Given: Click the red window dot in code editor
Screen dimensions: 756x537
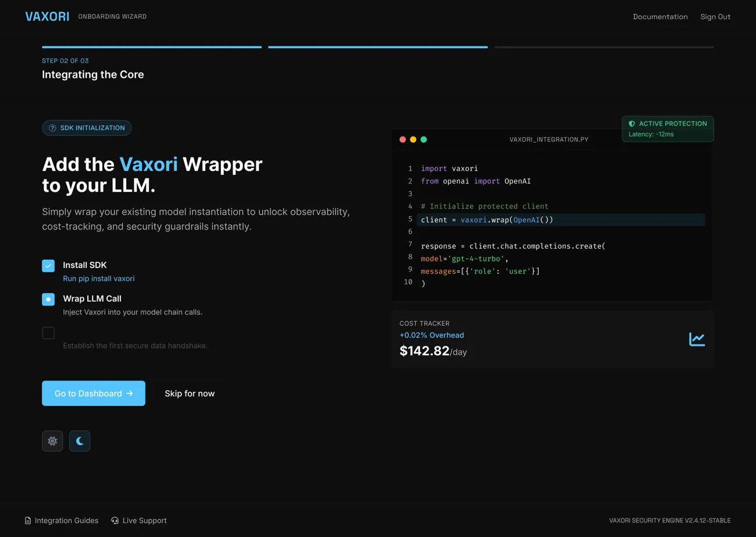Looking at the screenshot, I should pyautogui.click(x=402, y=139).
